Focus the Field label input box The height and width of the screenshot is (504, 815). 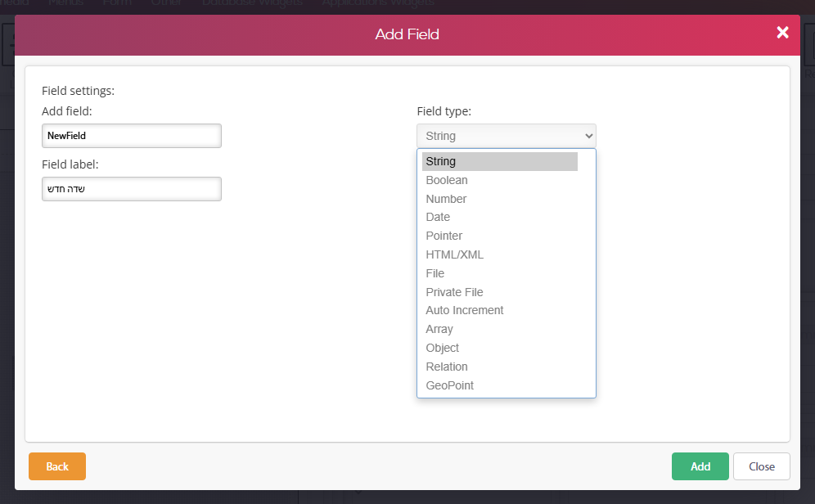132,189
